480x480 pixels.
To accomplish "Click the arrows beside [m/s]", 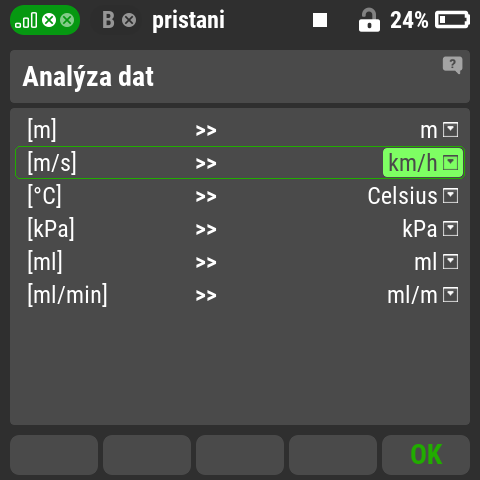I will coord(206,163).
